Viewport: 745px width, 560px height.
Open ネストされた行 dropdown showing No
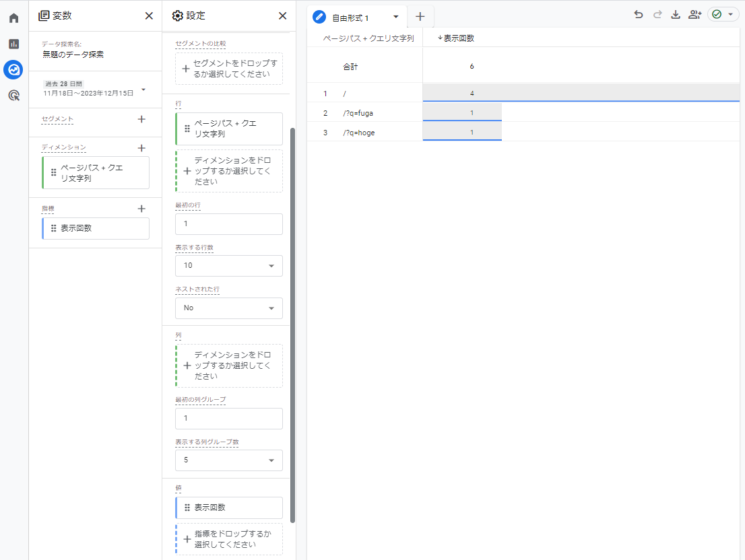click(229, 308)
